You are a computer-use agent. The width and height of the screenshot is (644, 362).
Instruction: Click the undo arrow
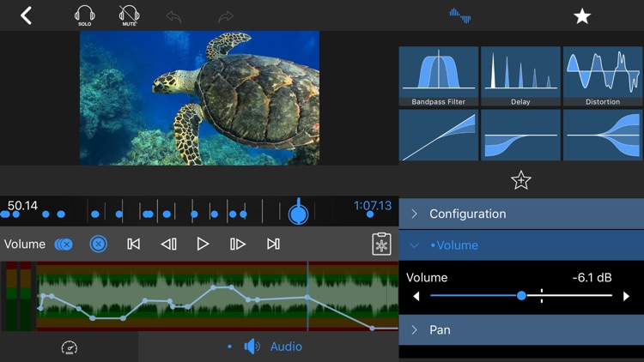[x=173, y=17]
